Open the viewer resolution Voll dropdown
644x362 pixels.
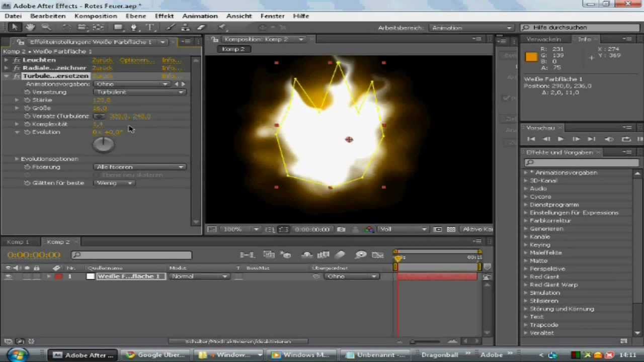pyautogui.click(x=403, y=229)
